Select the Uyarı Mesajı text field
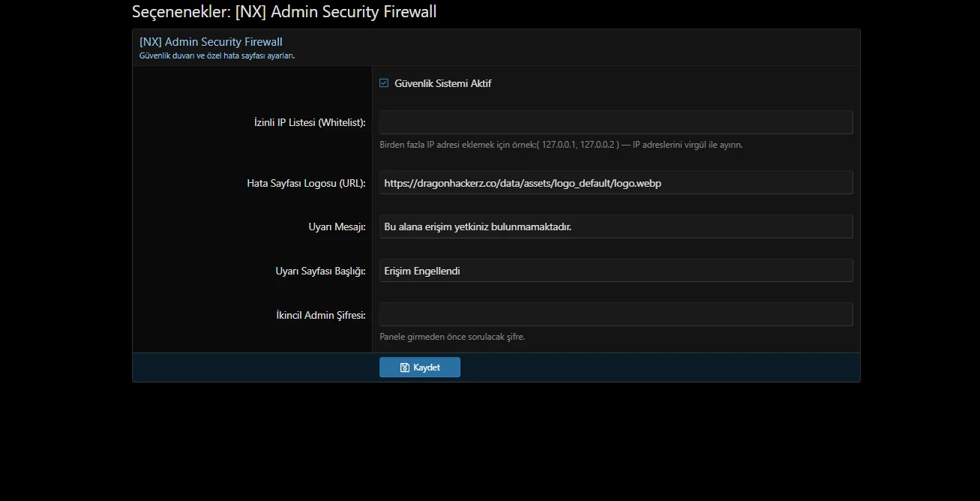Screen dimensions: 980x501 616,226
